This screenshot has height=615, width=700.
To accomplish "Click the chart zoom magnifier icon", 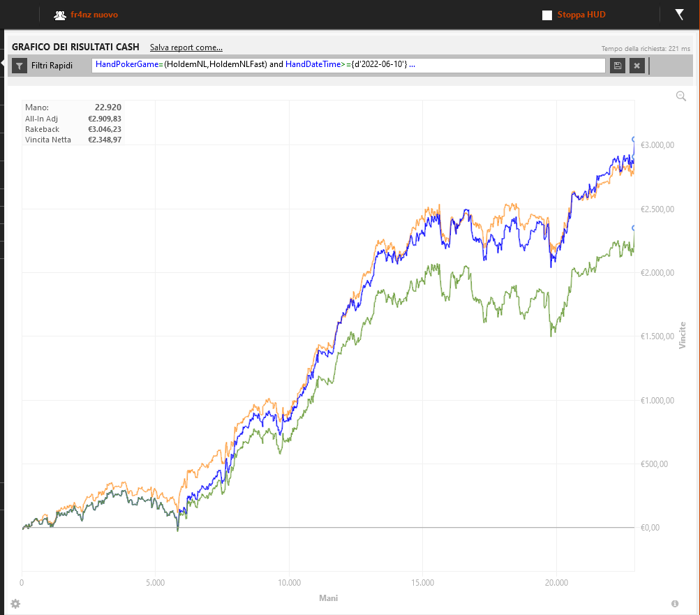I will [680, 96].
